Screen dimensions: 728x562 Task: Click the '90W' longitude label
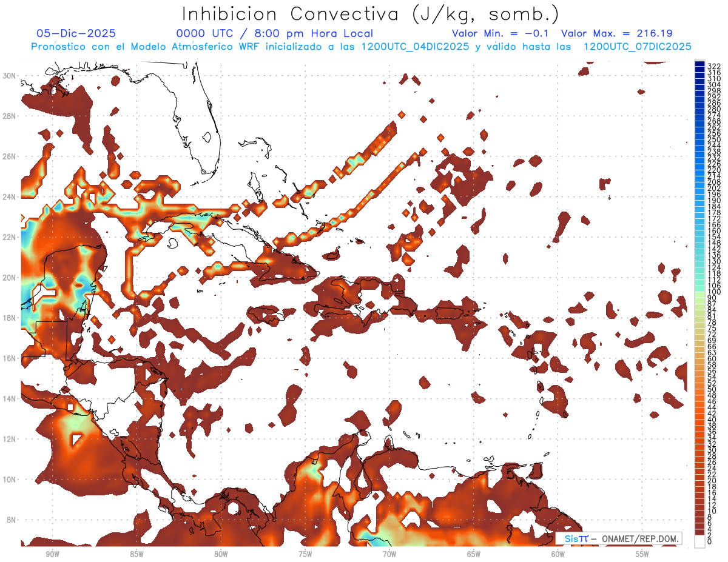coord(52,555)
